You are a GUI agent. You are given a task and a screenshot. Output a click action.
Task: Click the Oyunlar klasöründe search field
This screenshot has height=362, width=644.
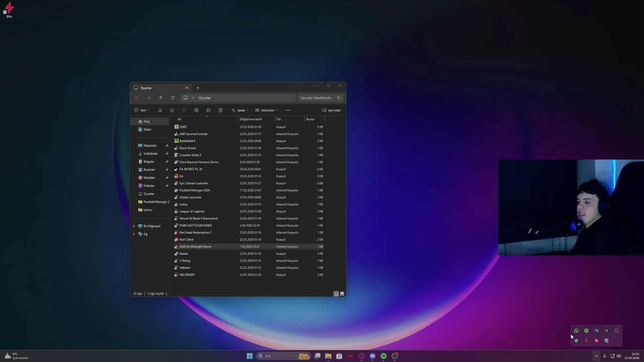tap(320, 98)
